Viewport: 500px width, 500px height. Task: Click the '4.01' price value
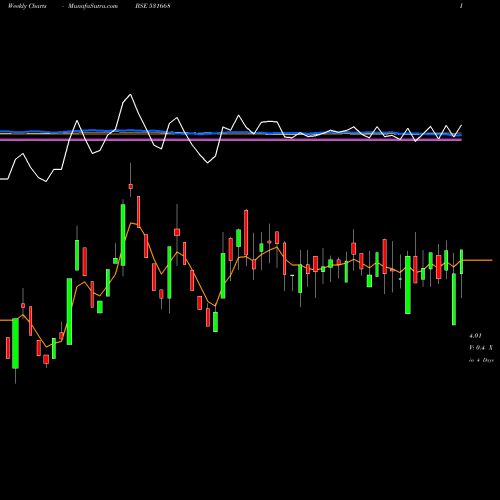point(475,335)
